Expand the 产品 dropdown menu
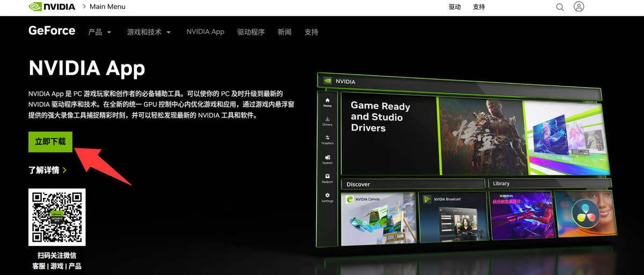The height and width of the screenshot is (275, 644). [100, 32]
